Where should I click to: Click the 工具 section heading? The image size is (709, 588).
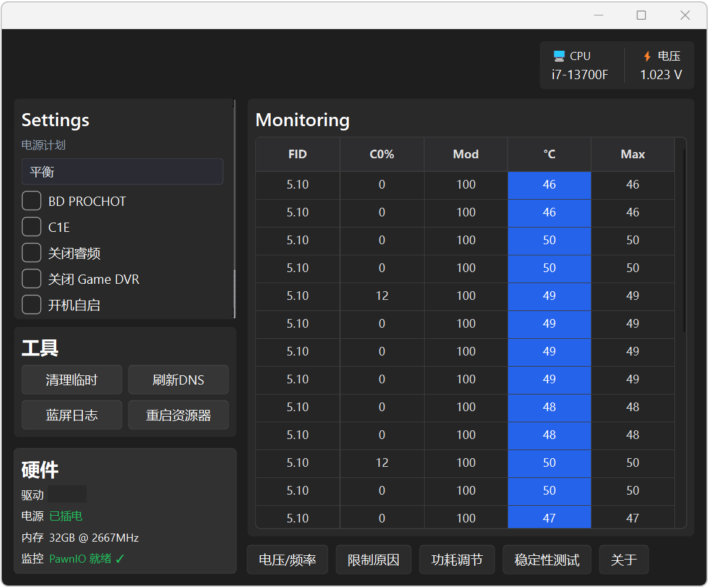[x=40, y=348]
